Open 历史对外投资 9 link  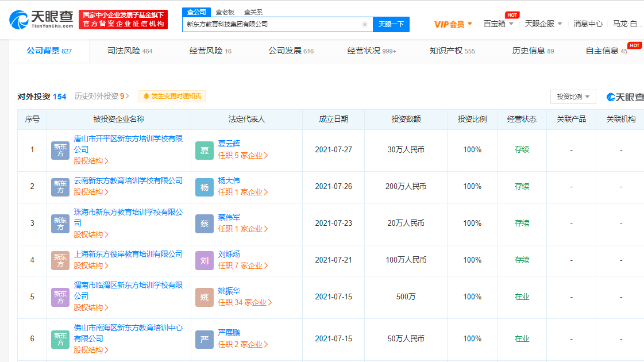coord(102,96)
